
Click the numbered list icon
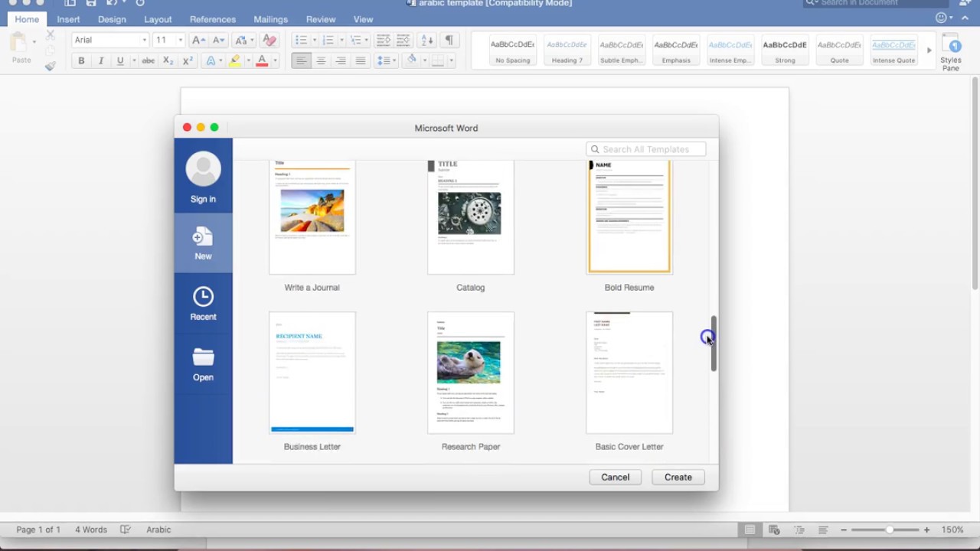click(x=328, y=40)
